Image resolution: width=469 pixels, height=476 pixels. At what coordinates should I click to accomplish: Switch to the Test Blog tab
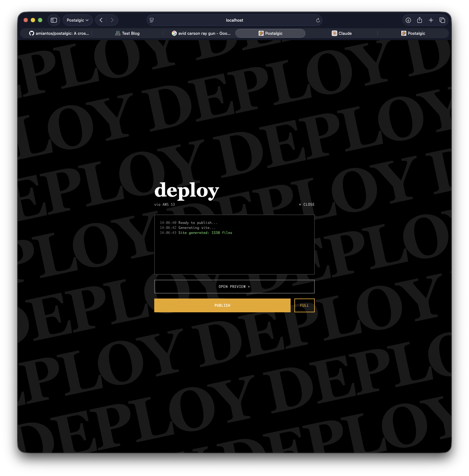(x=128, y=33)
